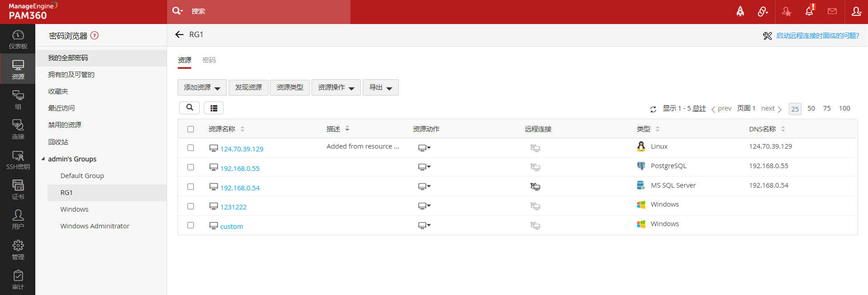Screen dimensions: 868x295
Task: Click the refresh icon beside pagination
Action: (x=653, y=109)
